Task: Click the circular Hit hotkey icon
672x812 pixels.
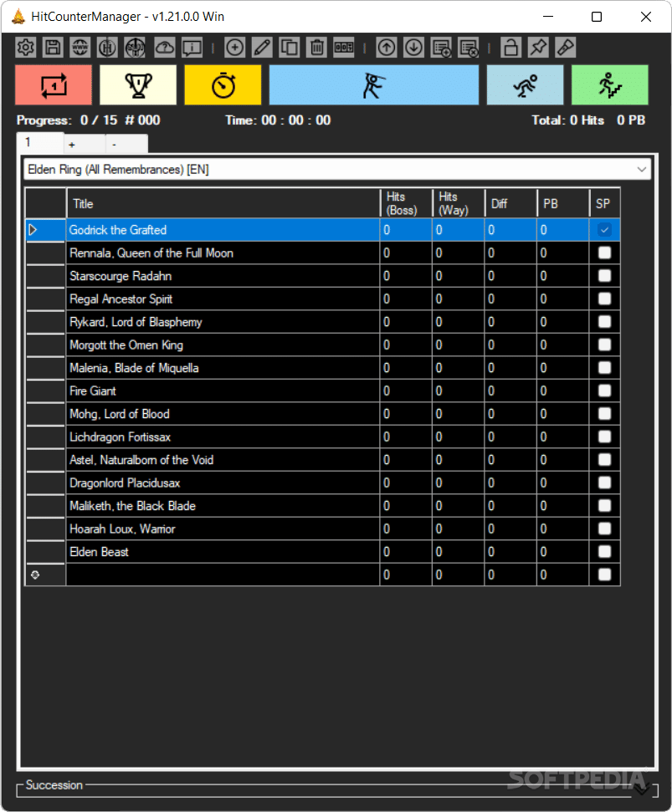Action: pyautogui.click(x=107, y=48)
